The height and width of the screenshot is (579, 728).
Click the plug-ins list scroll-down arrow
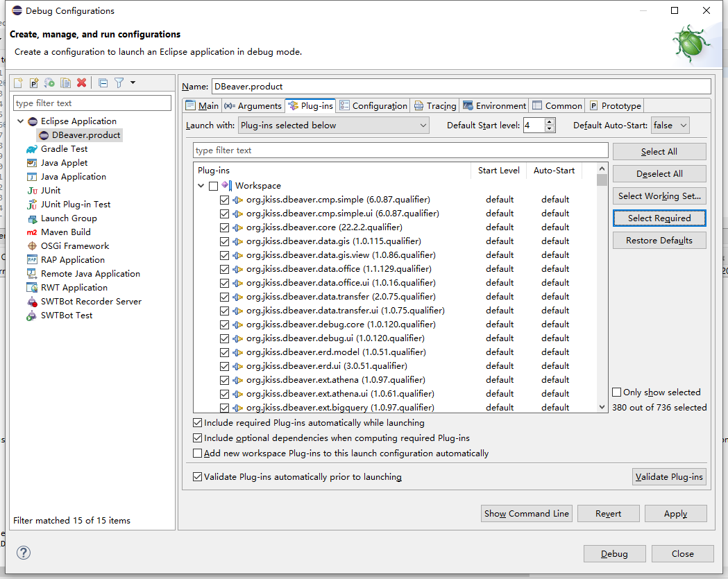(x=602, y=407)
